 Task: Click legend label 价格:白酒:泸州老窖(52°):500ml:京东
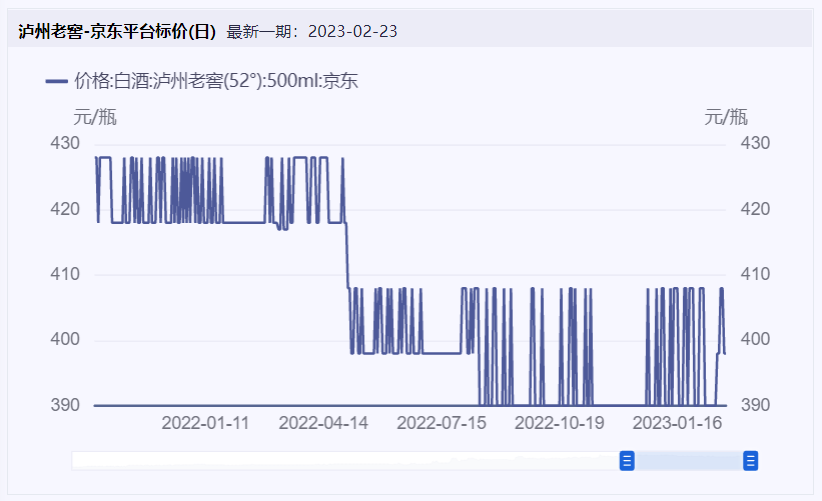click(x=216, y=81)
